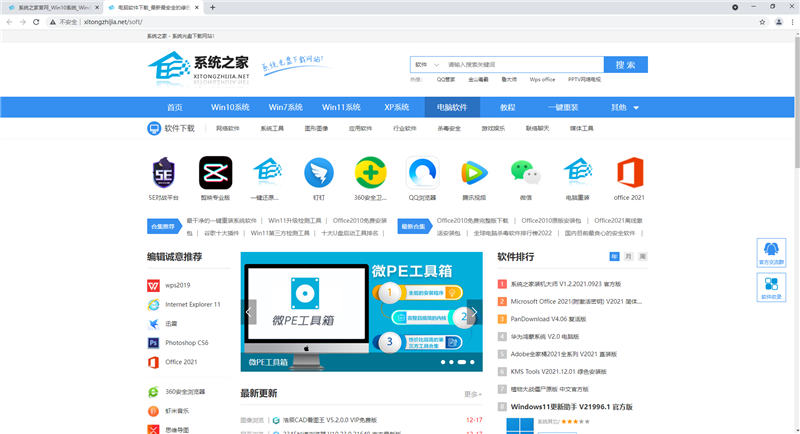Screen dimensions: 800x434
Task: Open the 媒体工具 category link
Action: [x=582, y=129]
